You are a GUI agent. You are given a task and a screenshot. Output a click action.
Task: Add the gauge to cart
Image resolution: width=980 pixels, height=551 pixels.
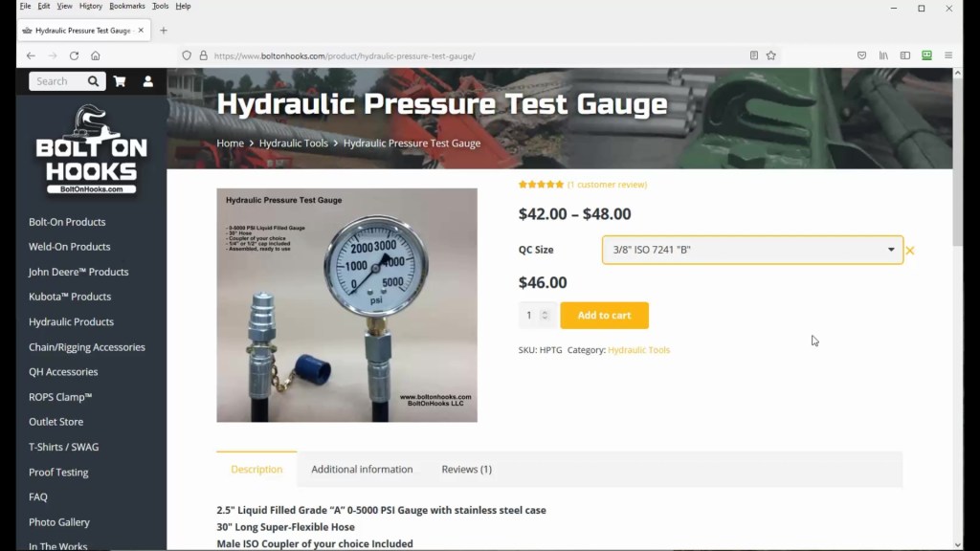tap(605, 316)
